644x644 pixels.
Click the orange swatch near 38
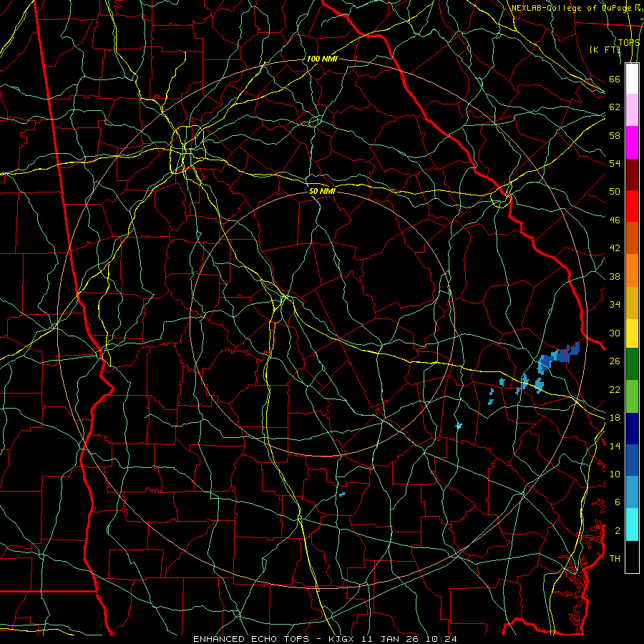(x=632, y=270)
